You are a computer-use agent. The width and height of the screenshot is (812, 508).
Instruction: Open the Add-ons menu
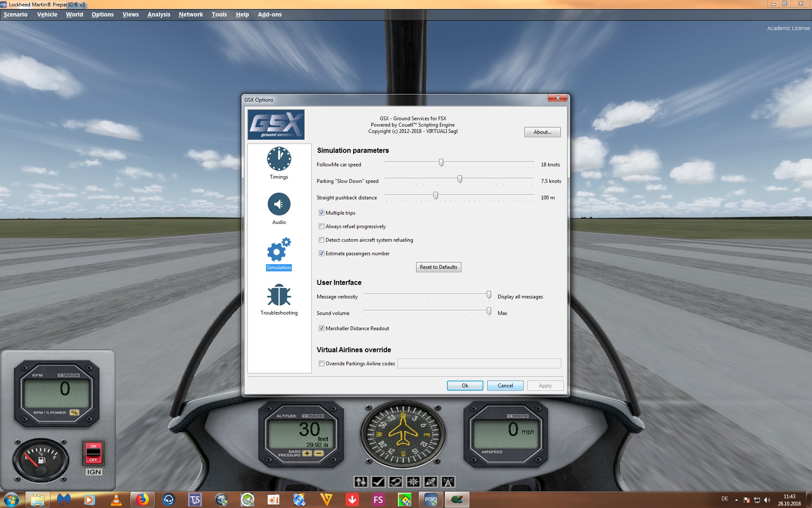(x=269, y=14)
